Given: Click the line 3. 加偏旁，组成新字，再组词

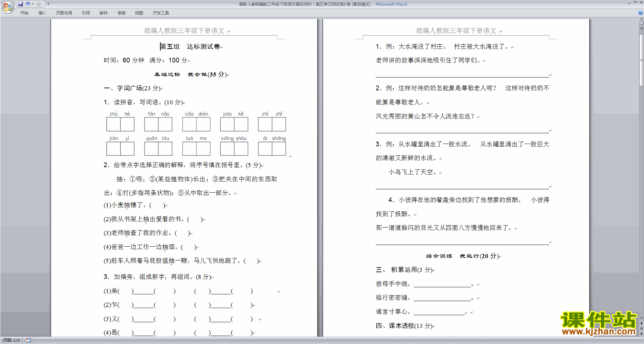Looking at the screenshot, I should (x=158, y=277).
